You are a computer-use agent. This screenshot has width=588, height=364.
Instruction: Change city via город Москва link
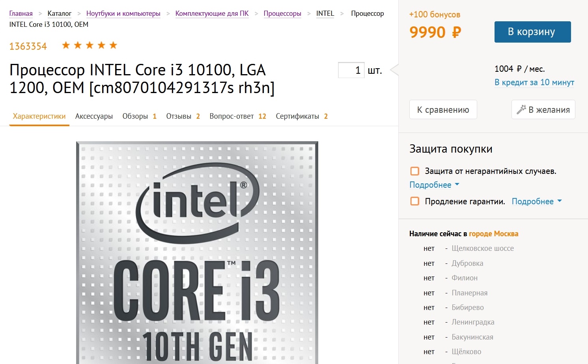tap(493, 234)
